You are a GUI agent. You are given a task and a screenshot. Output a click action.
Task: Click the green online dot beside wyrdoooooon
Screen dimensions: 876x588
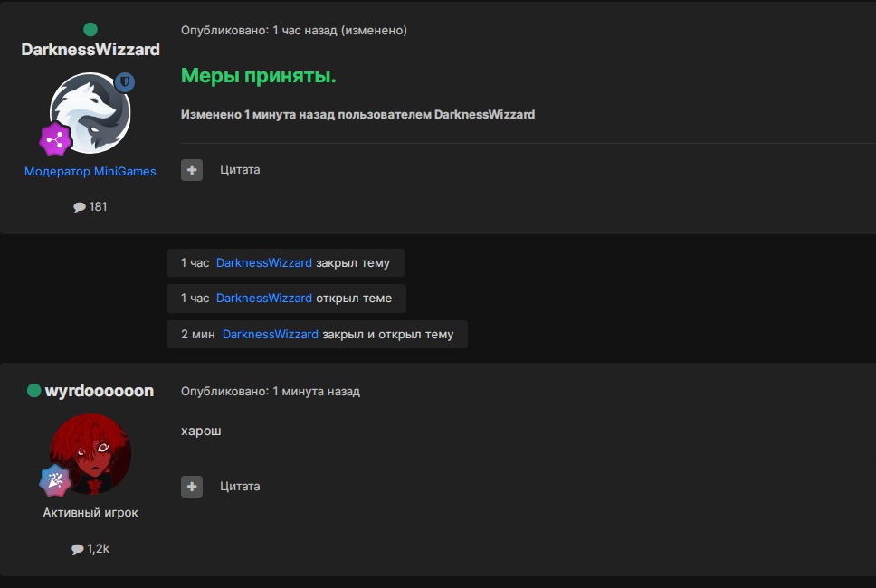(34, 391)
